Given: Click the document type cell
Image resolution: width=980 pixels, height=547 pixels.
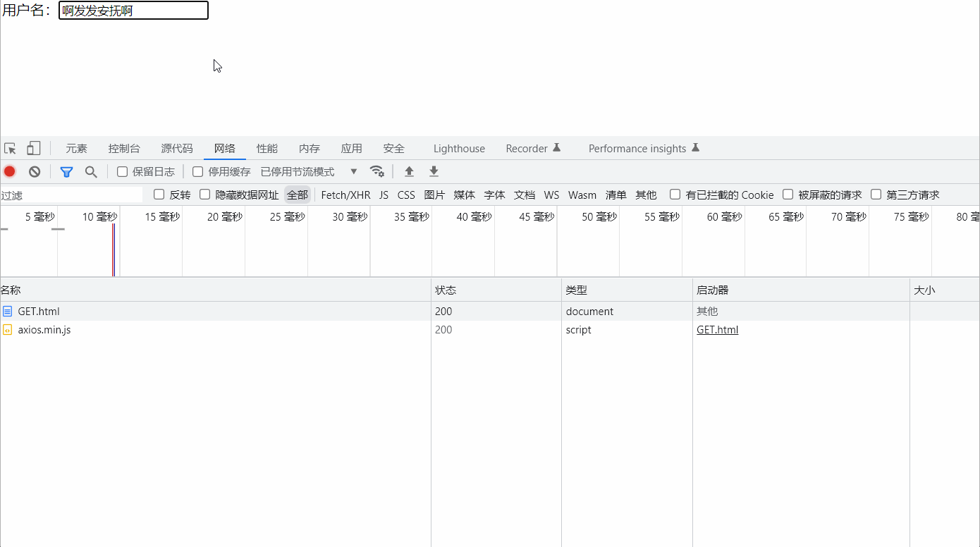Looking at the screenshot, I should pos(589,311).
